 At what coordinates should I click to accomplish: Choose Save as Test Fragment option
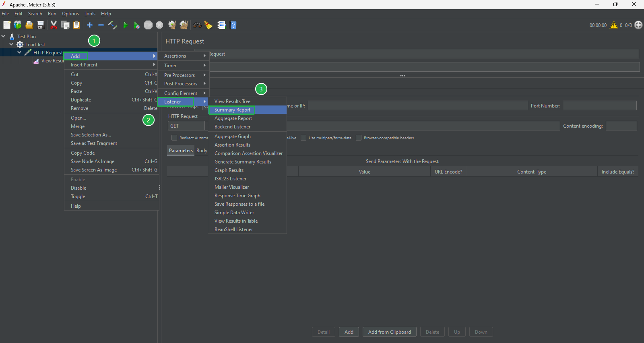pos(111,143)
